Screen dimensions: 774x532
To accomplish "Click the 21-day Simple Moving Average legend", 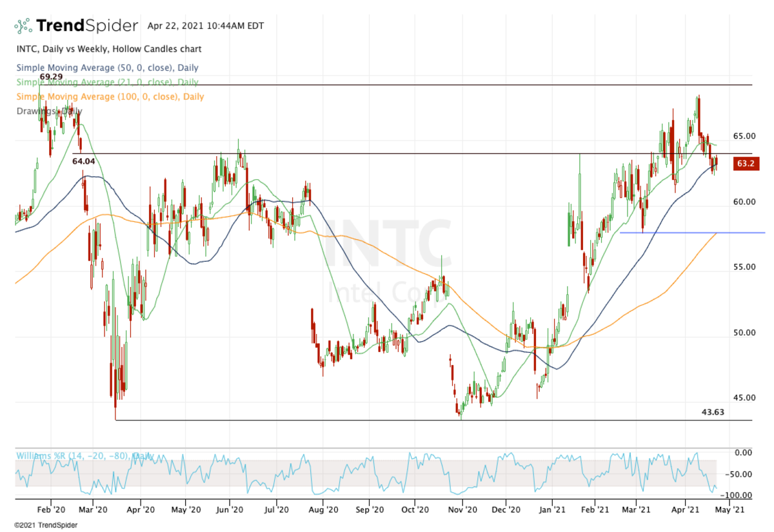I will point(107,83).
